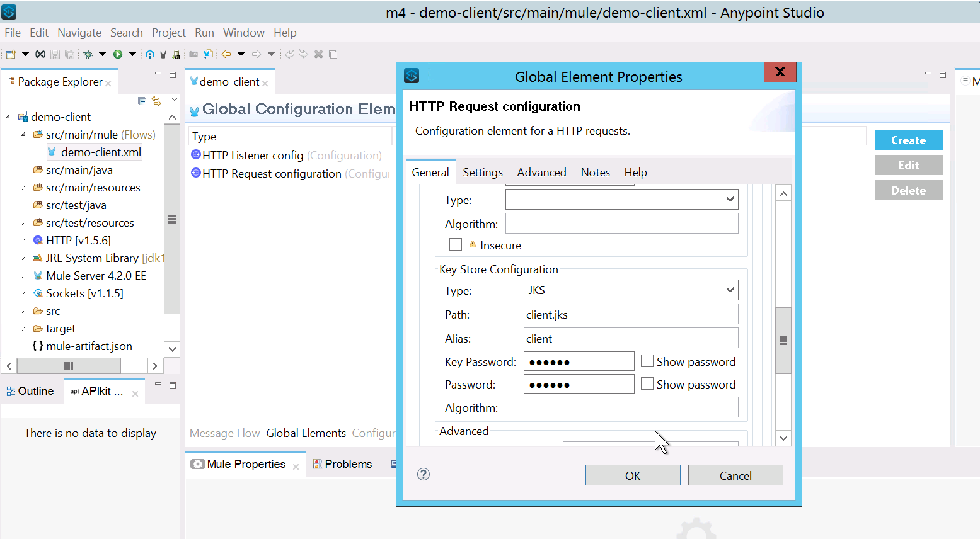Image resolution: width=980 pixels, height=539 pixels.
Task: Click the help question mark icon
Action: pos(424,474)
